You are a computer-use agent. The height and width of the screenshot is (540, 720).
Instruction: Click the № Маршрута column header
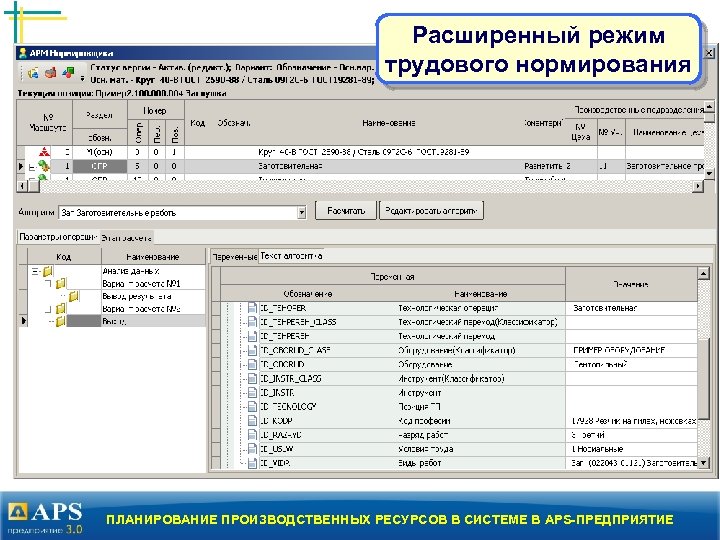(48, 123)
